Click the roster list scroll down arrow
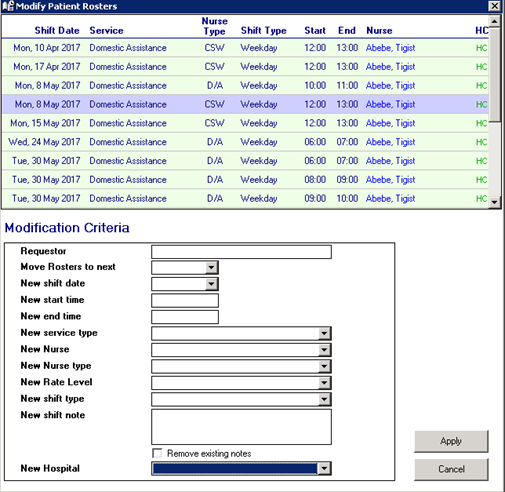The width and height of the screenshot is (505, 492). tap(495, 202)
